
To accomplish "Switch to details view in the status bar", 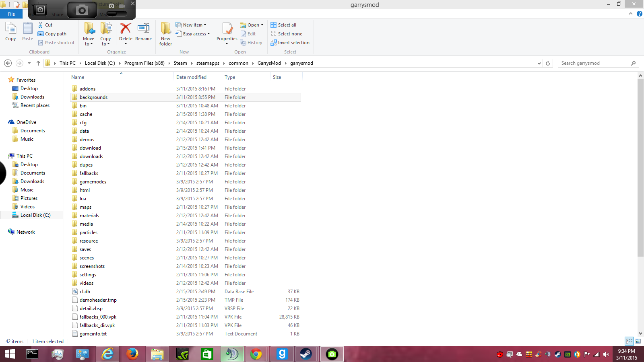I will click(x=629, y=341).
